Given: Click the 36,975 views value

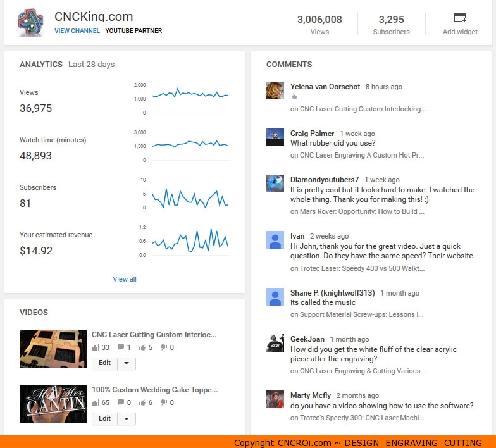Looking at the screenshot, I should pyautogui.click(x=35, y=108).
